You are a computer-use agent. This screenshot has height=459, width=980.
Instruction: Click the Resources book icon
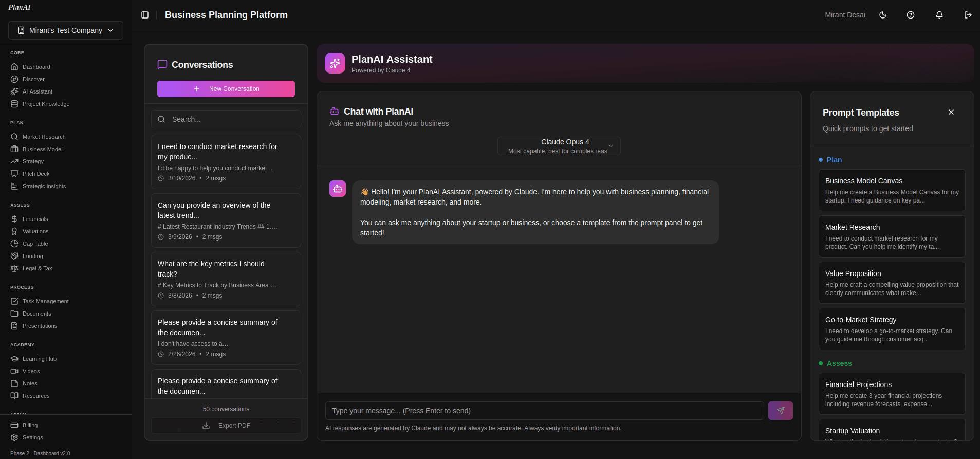click(14, 396)
